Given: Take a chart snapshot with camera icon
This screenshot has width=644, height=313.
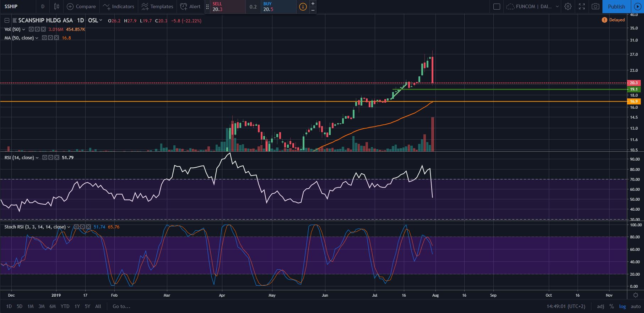Looking at the screenshot, I should 596,6.
